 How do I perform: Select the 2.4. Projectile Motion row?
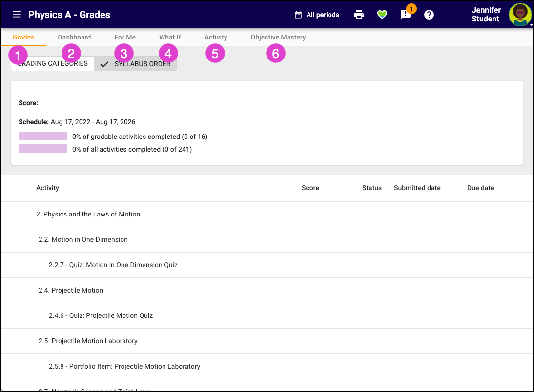tap(267, 290)
